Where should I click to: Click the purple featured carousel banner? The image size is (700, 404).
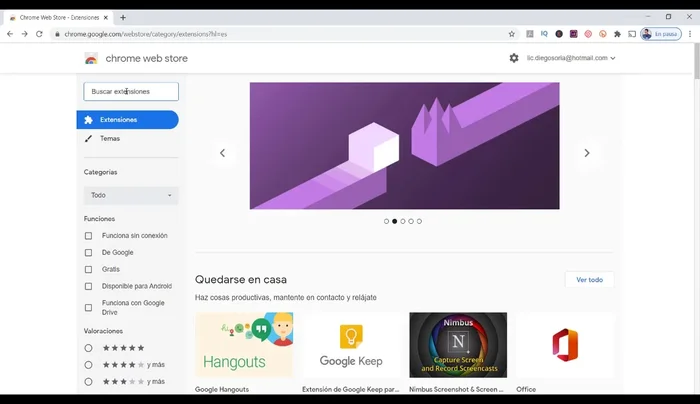[404, 146]
